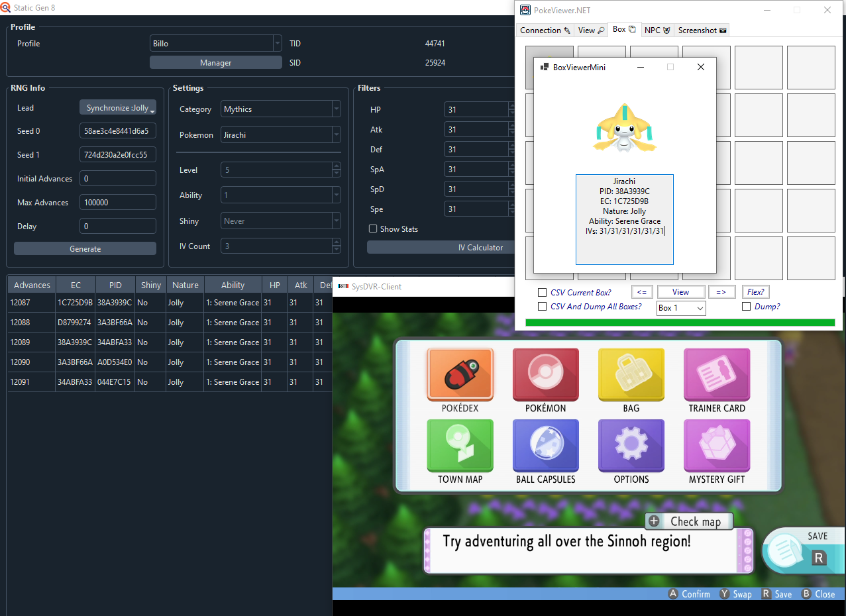The height and width of the screenshot is (616, 846).
Task: Go to next box with => button
Action: (x=722, y=292)
